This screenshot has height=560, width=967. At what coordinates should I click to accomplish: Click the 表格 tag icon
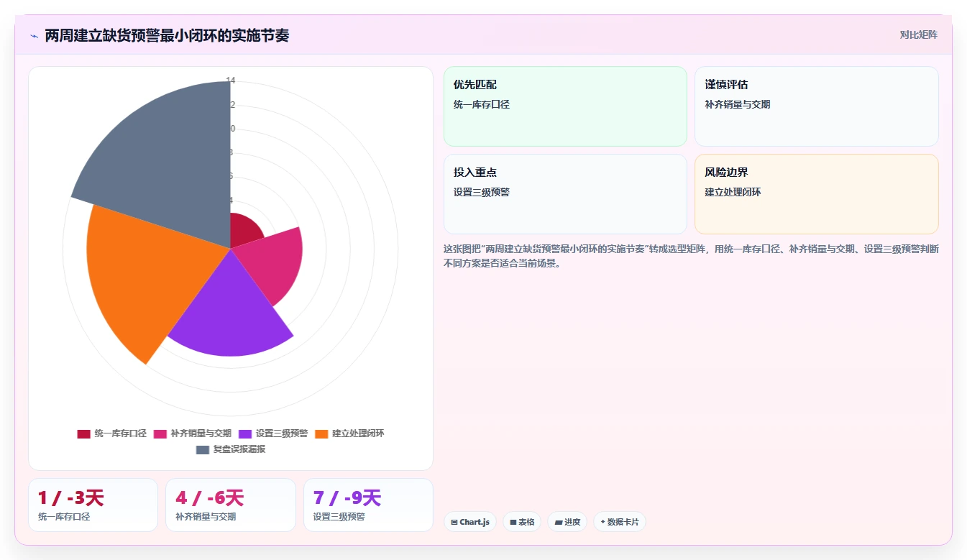tap(513, 522)
